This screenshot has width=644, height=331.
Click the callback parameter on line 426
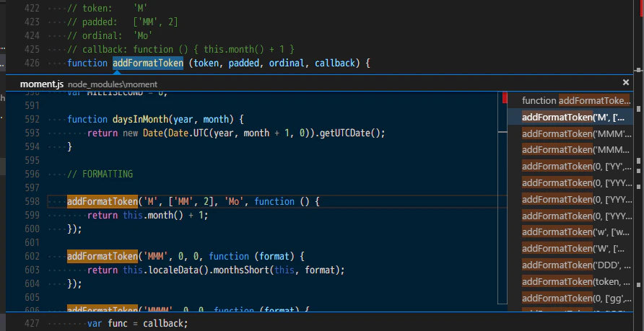[x=335, y=63]
